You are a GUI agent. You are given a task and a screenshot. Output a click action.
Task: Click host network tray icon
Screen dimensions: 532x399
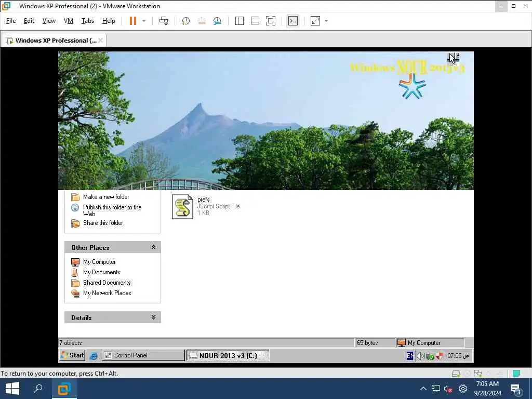pyautogui.click(x=436, y=389)
